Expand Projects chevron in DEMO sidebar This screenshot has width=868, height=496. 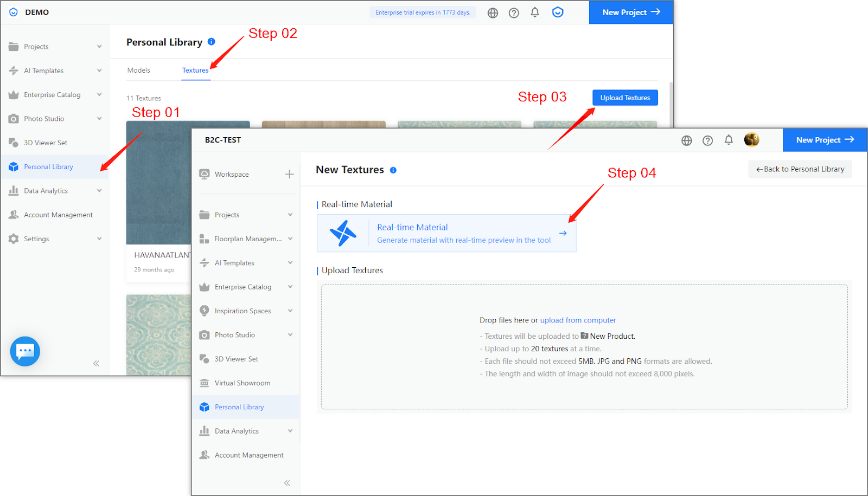[99, 47]
